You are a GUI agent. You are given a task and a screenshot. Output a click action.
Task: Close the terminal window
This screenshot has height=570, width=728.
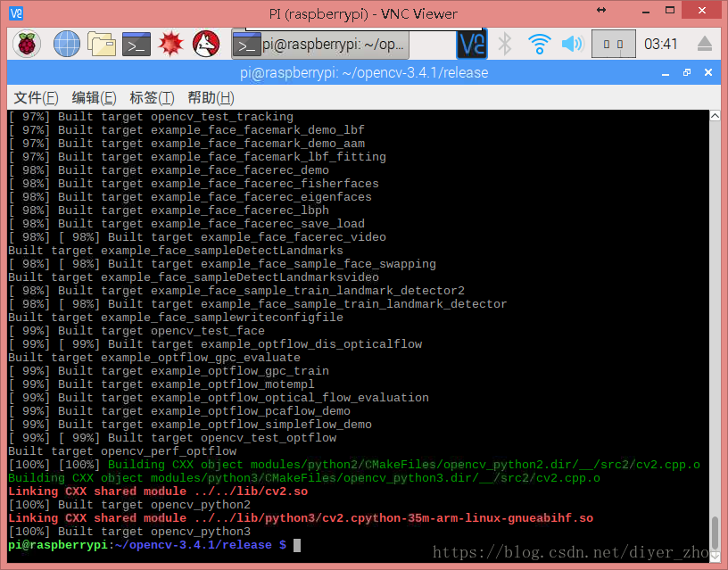(708, 72)
